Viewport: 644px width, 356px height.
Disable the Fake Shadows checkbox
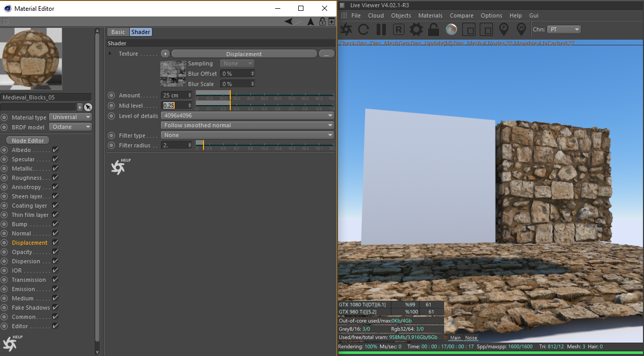pyautogui.click(x=55, y=308)
